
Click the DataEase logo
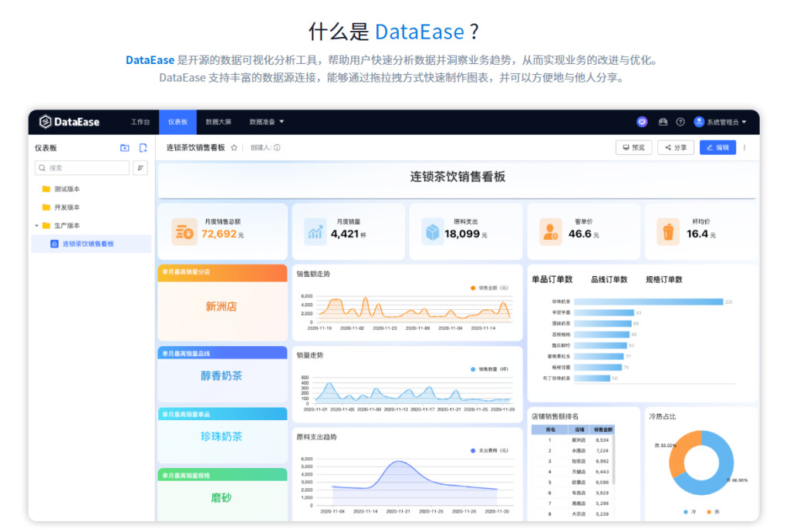pos(69,122)
